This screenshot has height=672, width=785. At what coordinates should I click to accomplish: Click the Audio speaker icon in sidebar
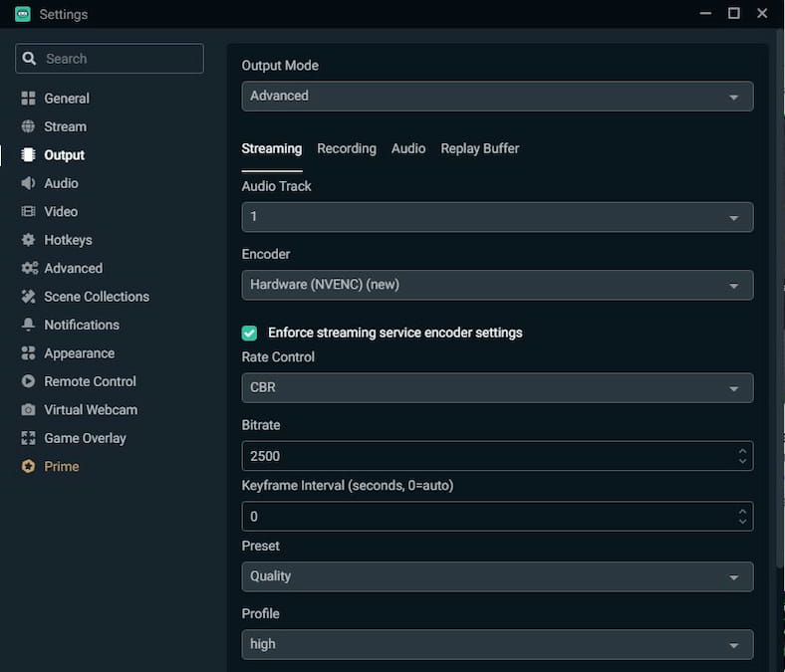click(28, 183)
